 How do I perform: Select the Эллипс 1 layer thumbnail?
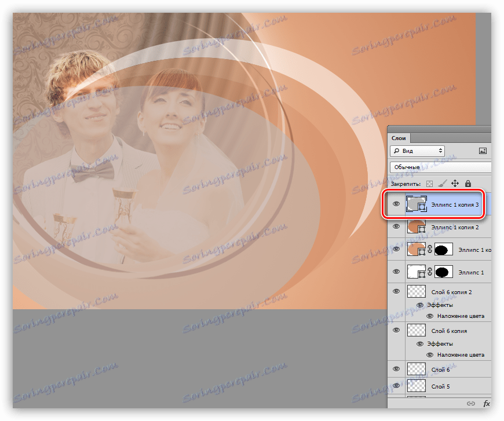click(417, 272)
